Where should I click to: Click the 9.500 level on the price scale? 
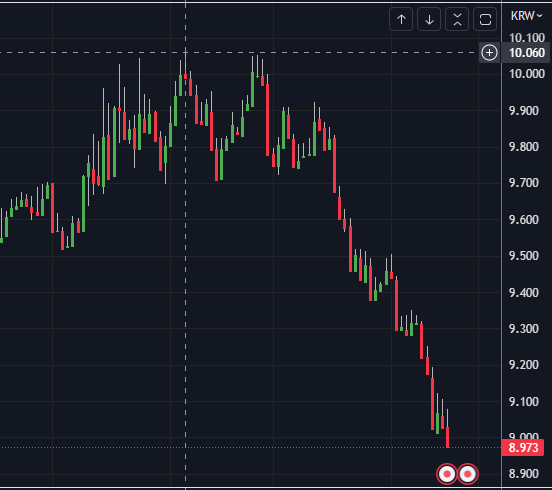coord(524,256)
